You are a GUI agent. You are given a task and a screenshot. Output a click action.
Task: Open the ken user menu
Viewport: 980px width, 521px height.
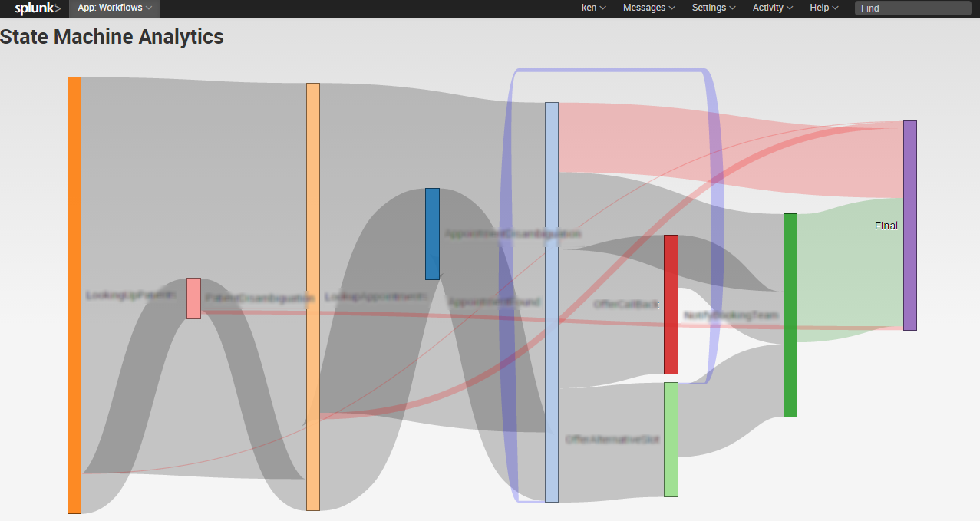tap(593, 8)
